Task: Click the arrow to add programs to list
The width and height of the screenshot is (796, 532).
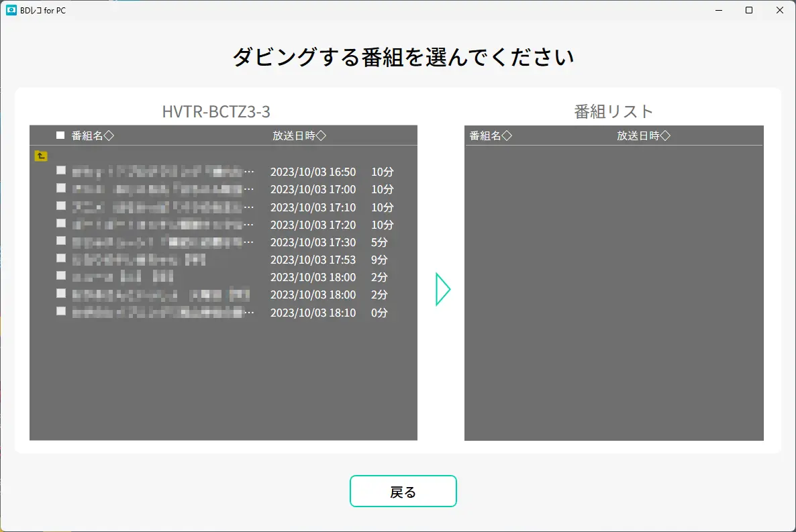Action: (x=442, y=289)
